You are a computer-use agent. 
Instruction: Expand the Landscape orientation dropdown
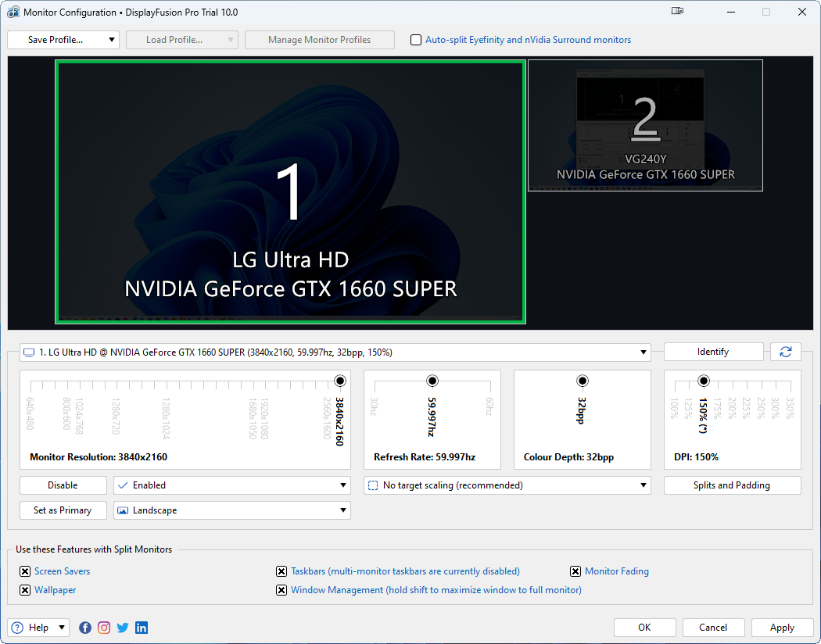(x=231, y=510)
